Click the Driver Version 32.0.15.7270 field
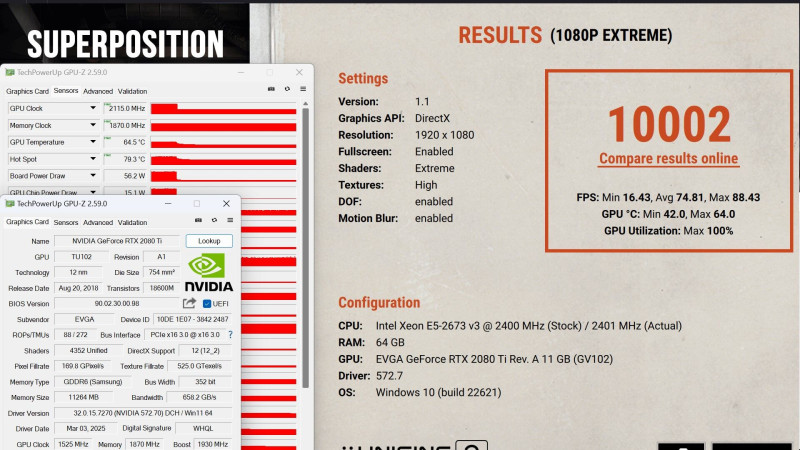 coord(143,413)
